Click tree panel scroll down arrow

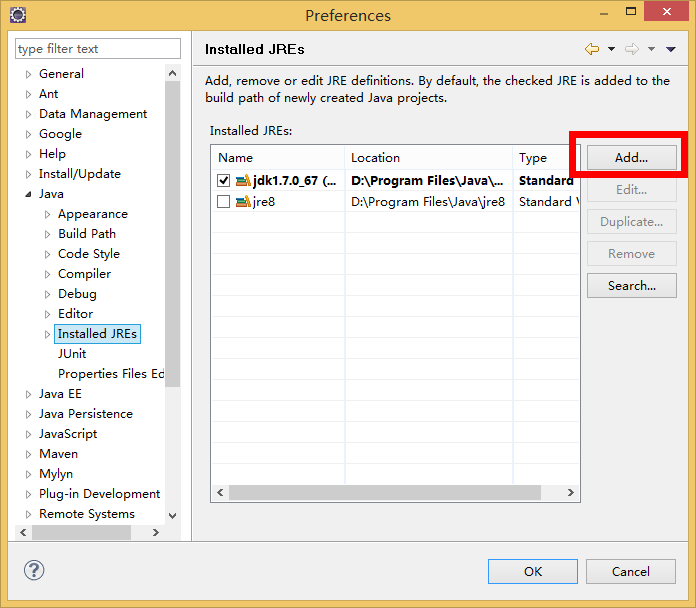(x=173, y=516)
